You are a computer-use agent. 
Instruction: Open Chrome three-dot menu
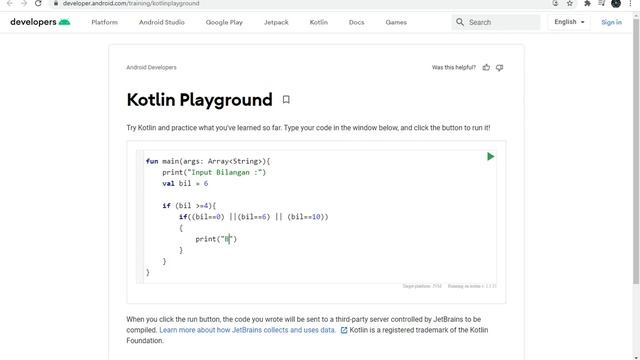click(x=630, y=3)
